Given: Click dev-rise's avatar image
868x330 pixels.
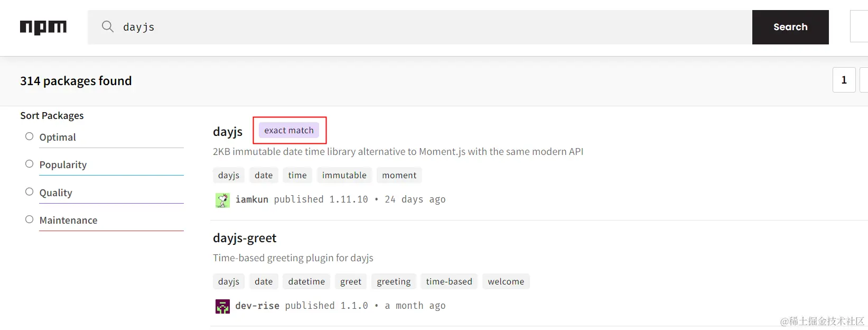Looking at the screenshot, I should pos(222,306).
